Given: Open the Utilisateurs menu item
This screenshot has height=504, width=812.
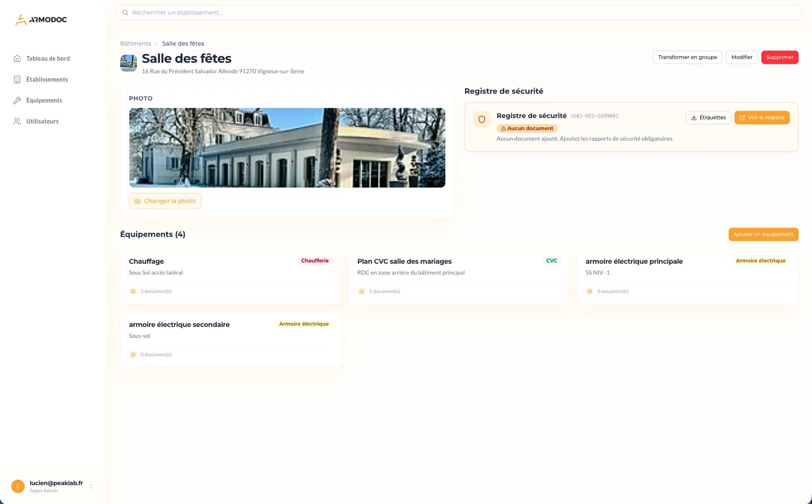Looking at the screenshot, I should point(42,121).
